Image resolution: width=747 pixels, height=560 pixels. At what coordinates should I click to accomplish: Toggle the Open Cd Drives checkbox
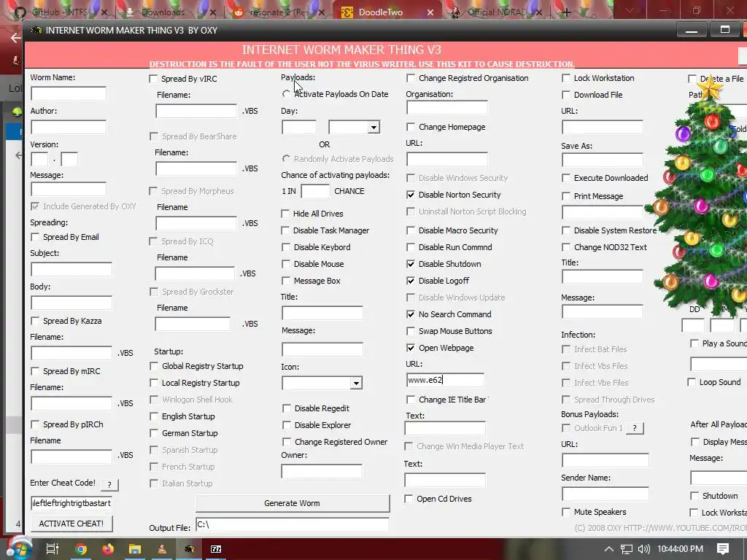pyautogui.click(x=409, y=499)
